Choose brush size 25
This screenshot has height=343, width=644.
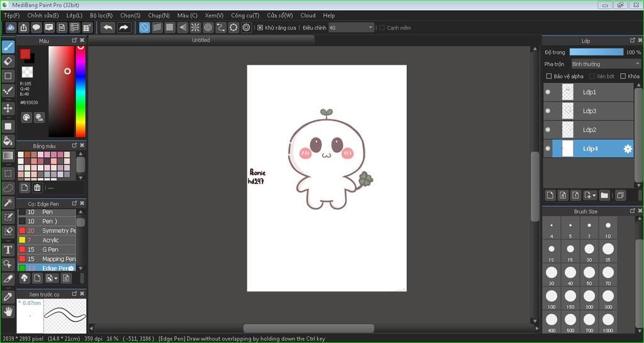click(608, 251)
